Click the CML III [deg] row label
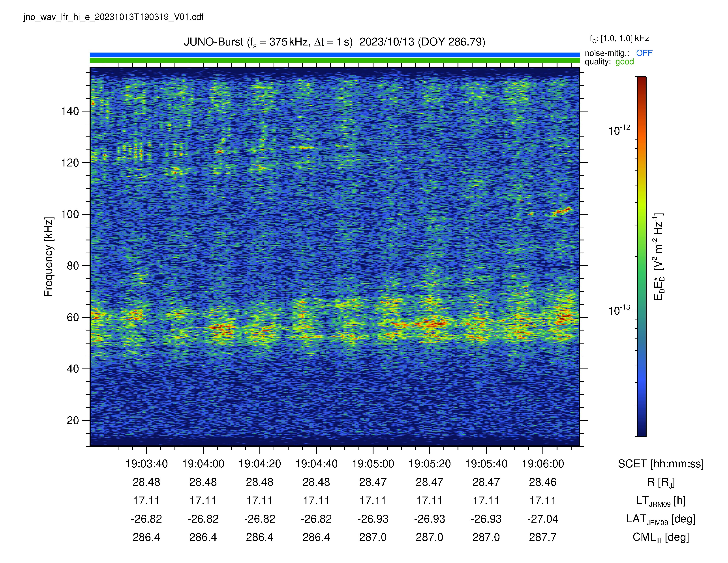 click(x=661, y=538)
